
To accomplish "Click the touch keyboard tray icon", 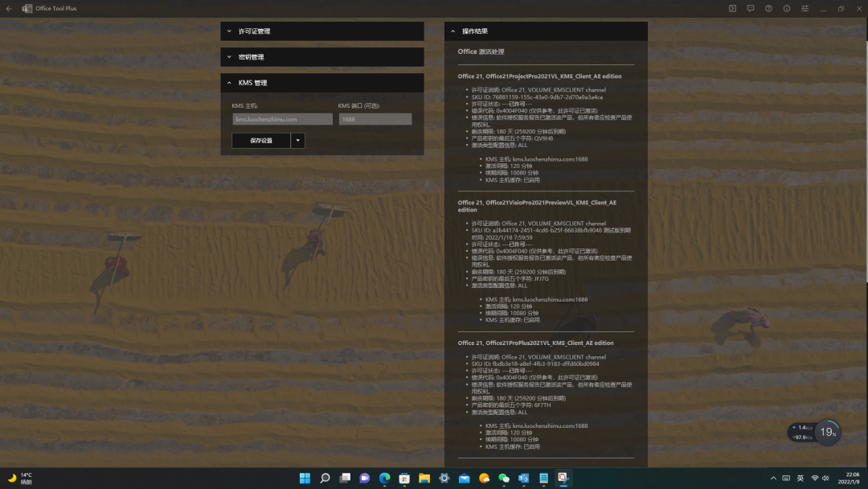I will pos(786,478).
